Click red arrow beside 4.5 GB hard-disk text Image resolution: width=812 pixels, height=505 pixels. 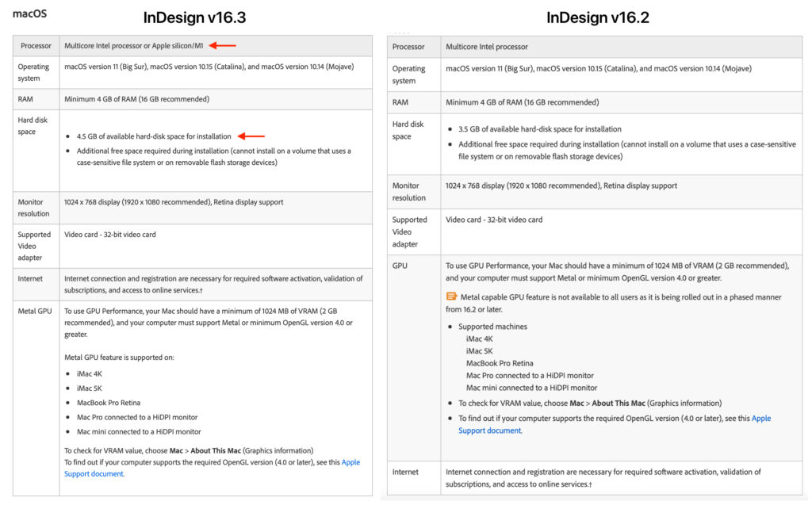tap(251, 136)
